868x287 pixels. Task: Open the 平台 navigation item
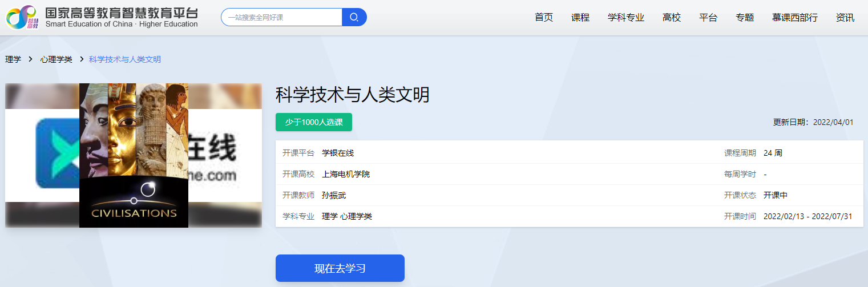click(708, 17)
